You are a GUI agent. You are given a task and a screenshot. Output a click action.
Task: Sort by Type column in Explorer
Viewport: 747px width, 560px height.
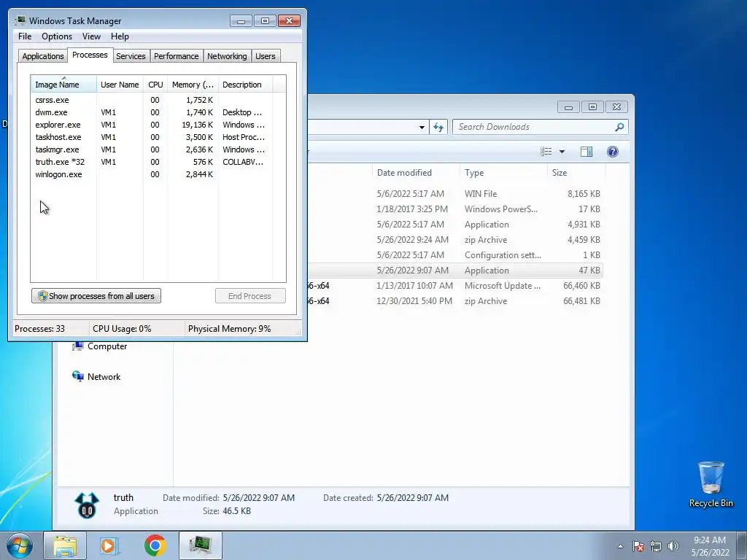coord(503,173)
